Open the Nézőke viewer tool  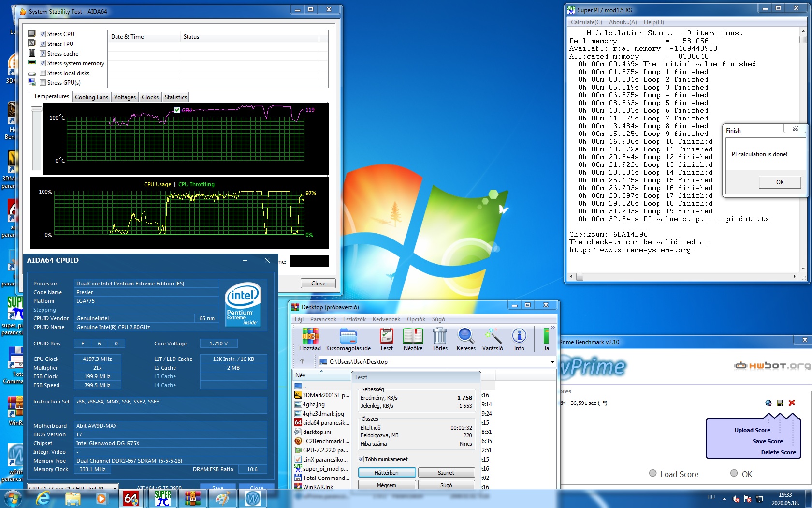(413, 339)
